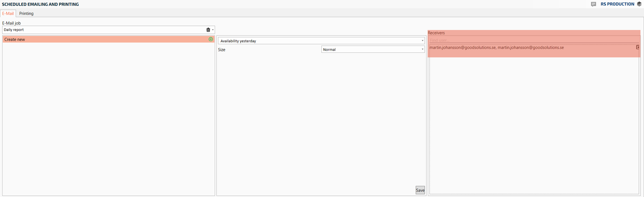The height and width of the screenshot is (197, 644).
Task: Click the RS PRODUCTION logo text
Action: pos(617,4)
